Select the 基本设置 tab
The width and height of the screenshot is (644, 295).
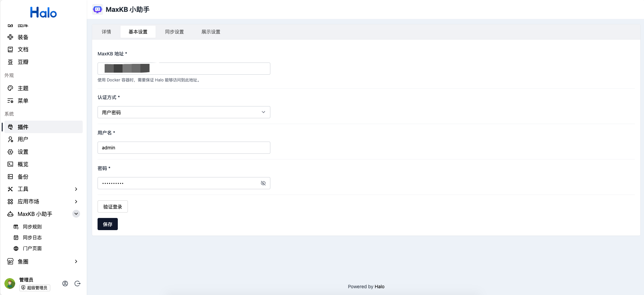(138, 32)
